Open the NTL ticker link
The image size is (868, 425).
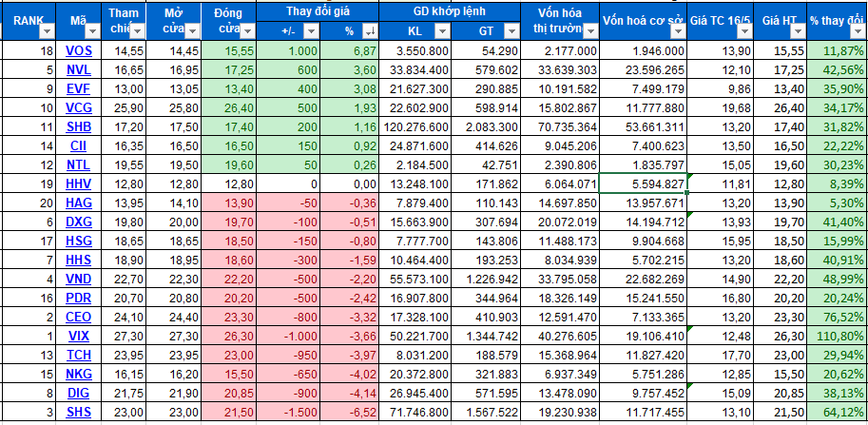click(79, 164)
